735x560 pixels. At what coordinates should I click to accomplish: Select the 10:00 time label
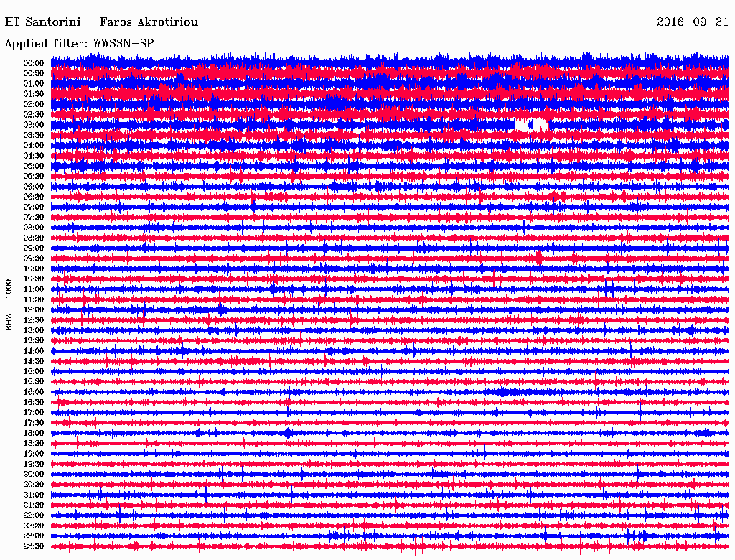click(33, 269)
